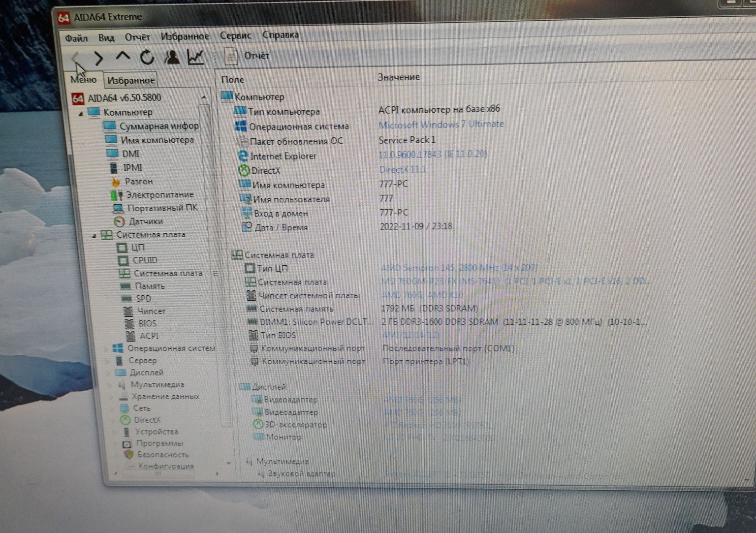Viewport: 756px width, 533px height.
Task: Click the Forward navigation arrow
Action: point(98,58)
